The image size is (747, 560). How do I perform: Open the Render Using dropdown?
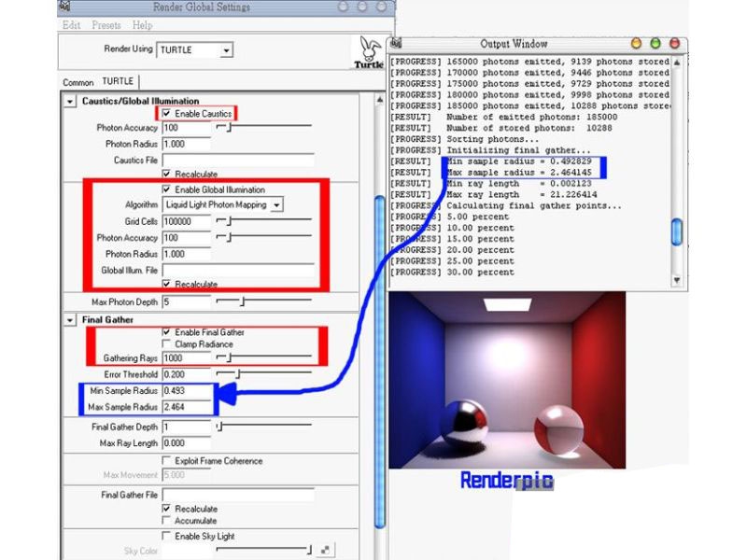(x=195, y=50)
